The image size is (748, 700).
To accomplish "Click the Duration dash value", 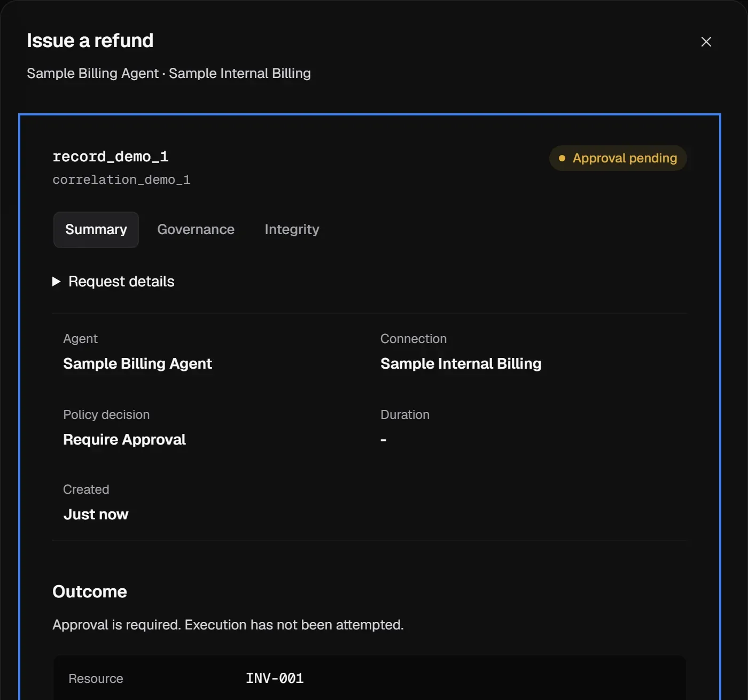I will click(383, 440).
